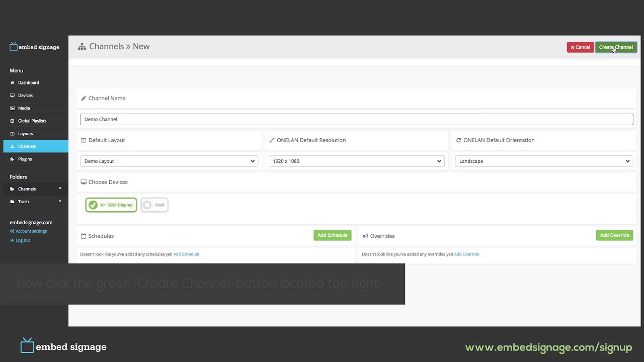Click the columns icon beside Default Layout
The height and width of the screenshot is (362, 644).
coord(84,140)
